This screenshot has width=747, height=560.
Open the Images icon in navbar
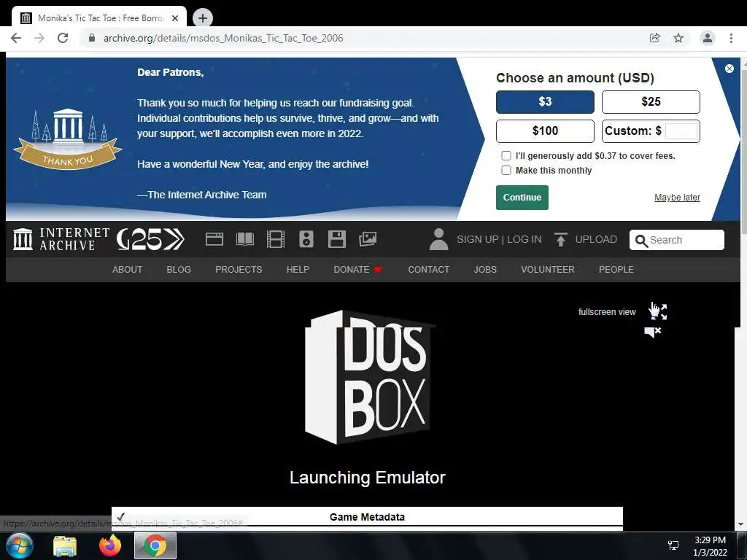point(368,239)
